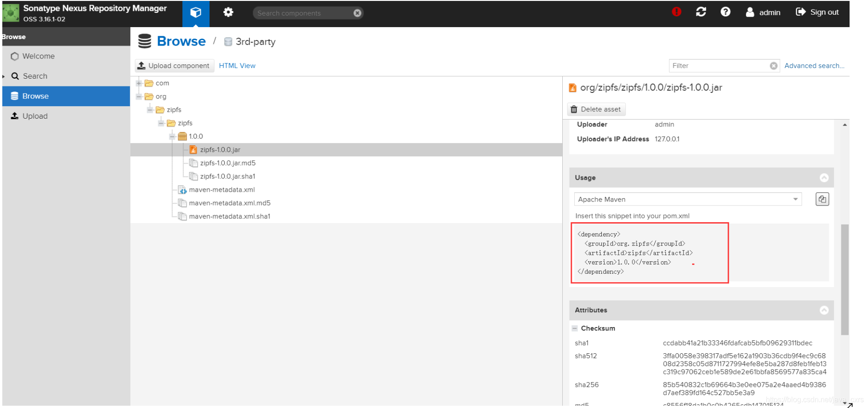Select zipfs-1.0.0.jar asset
This screenshot has width=868, height=408.
[220, 150]
